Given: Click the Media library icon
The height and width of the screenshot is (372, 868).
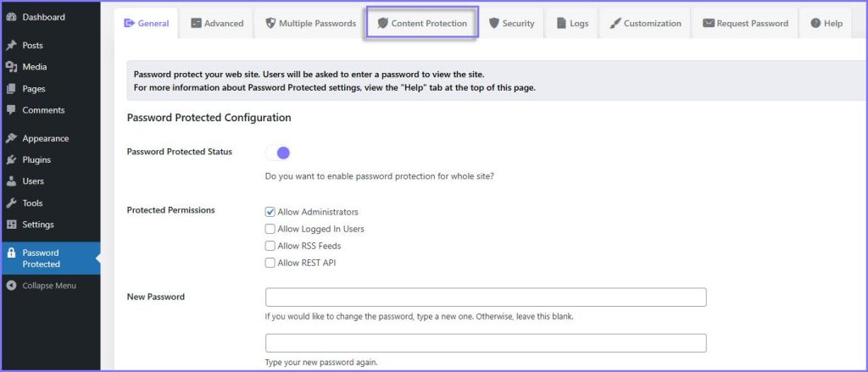Looking at the screenshot, I should point(11,67).
